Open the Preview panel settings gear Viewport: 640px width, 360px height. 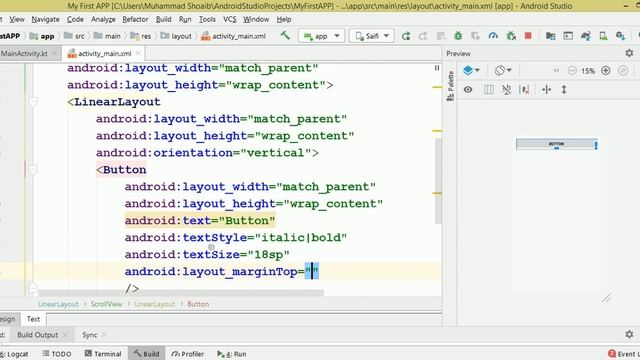click(629, 53)
